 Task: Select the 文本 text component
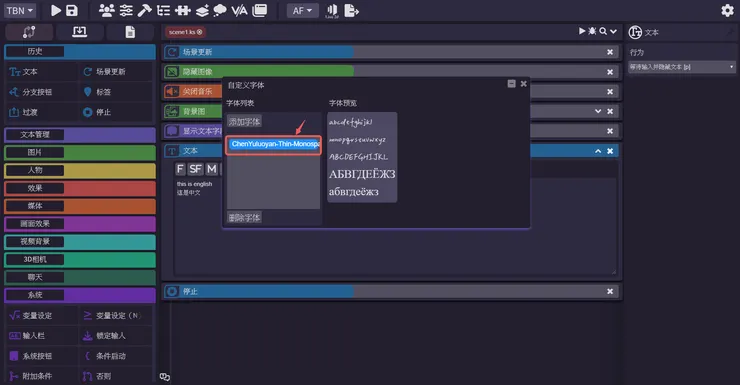42,72
